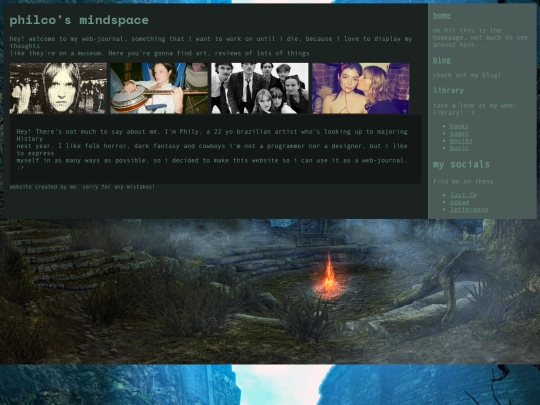Image resolution: width=540 pixels, height=405 pixels.
Task: Click the "philco's mindspace" page title
Action: [x=79, y=20]
